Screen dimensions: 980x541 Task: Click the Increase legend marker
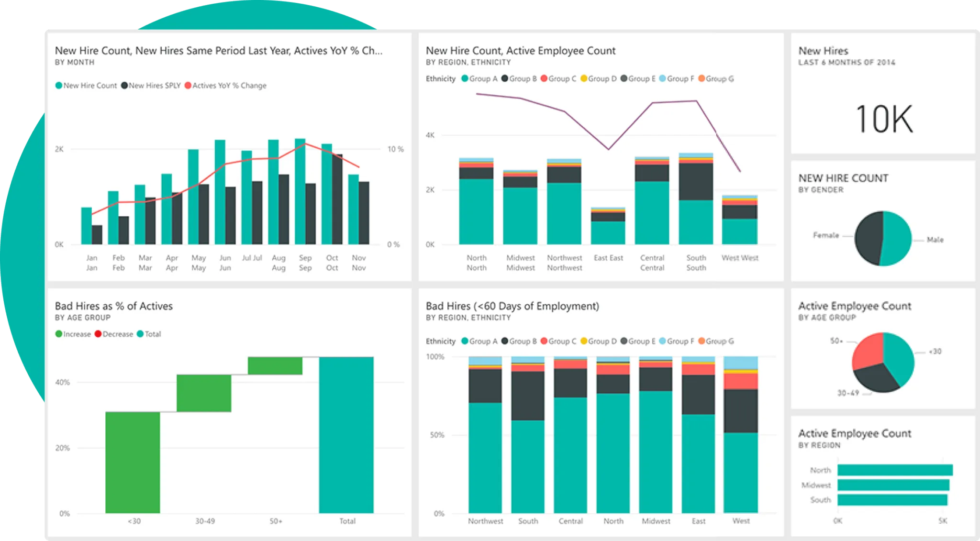pos(58,334)
